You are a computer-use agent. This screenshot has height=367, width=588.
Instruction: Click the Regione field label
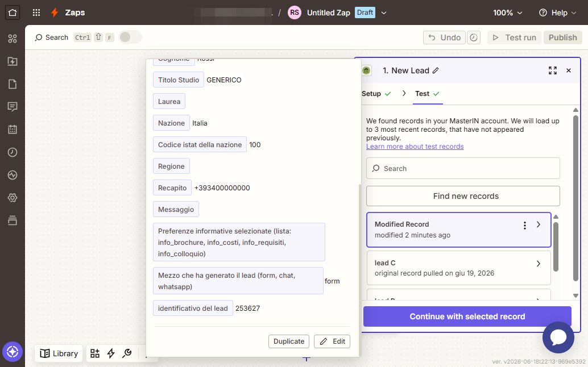pos(171,166)
